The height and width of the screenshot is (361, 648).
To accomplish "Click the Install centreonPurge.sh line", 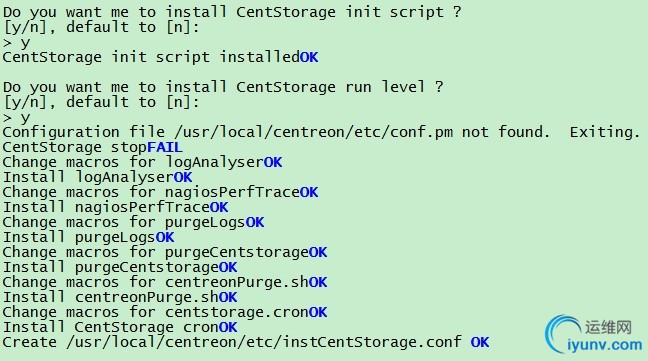I will (120, 297).
